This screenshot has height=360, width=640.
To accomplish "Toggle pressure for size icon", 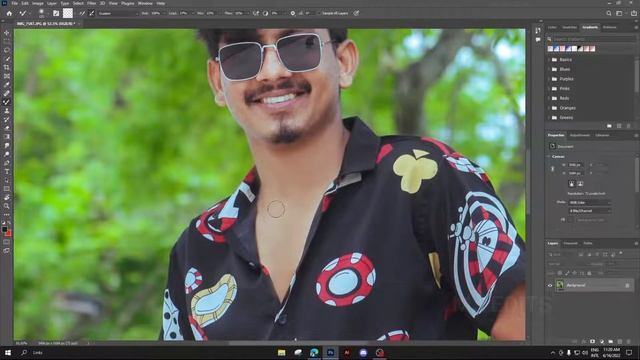I will pos(356,13).
